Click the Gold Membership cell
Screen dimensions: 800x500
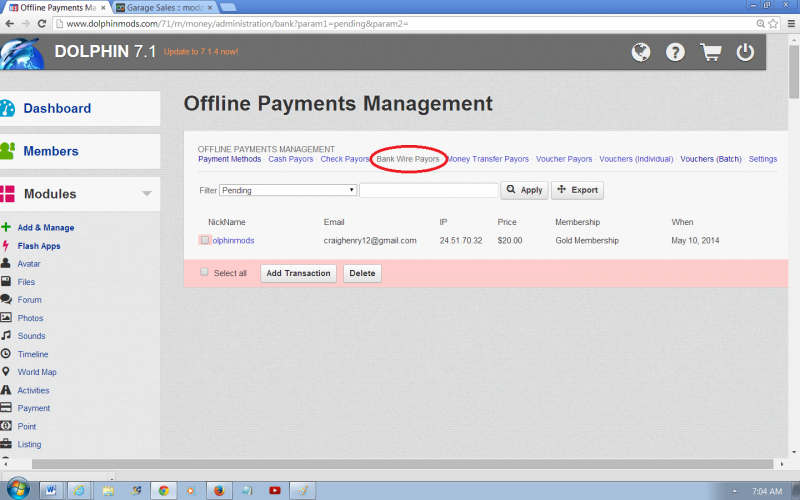tap(587, 240)
